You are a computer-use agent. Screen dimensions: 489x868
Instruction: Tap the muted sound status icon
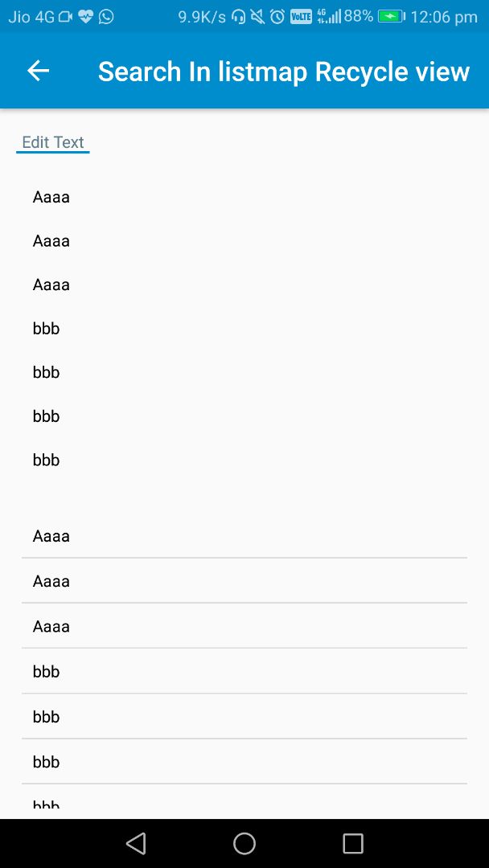tap(257, 16)
